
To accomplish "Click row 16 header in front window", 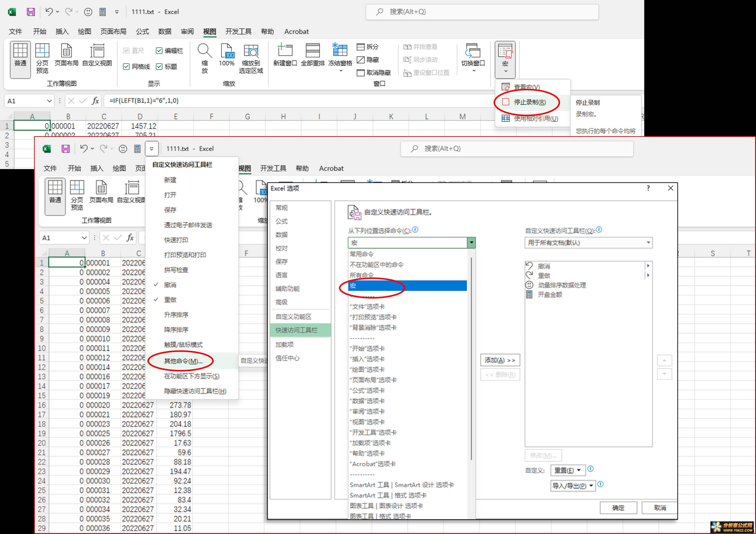I will click(42, 405).
